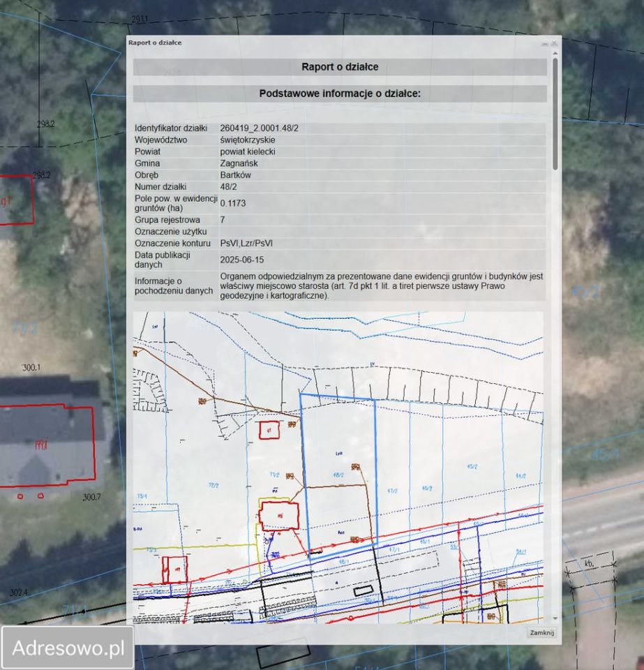Click the Zagnańsk gmina value

pos(239,163)
